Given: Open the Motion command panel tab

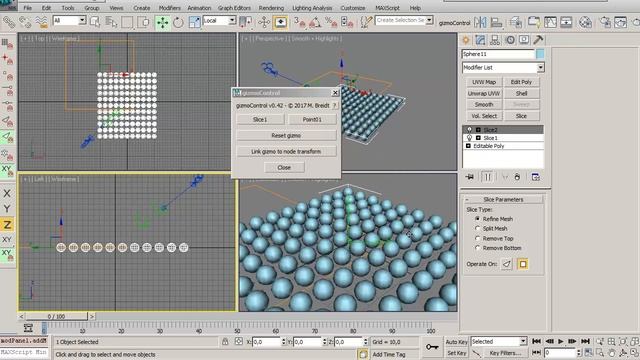Looking at the screenshot, I should (x=510, y=40).
